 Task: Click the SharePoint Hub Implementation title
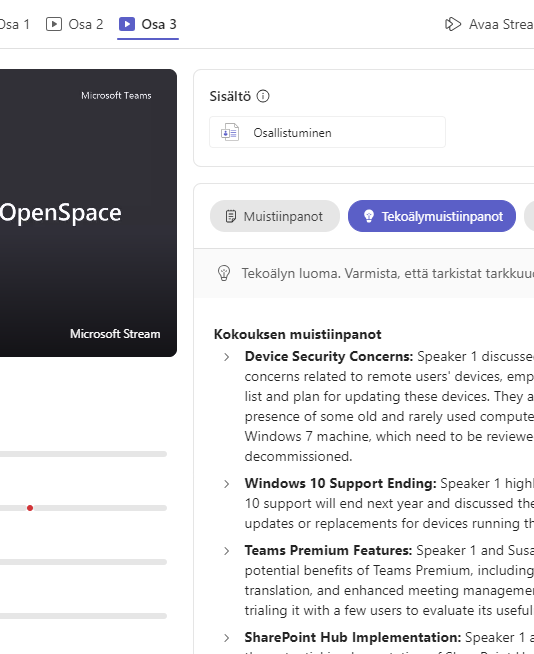[x=353, y=637]
